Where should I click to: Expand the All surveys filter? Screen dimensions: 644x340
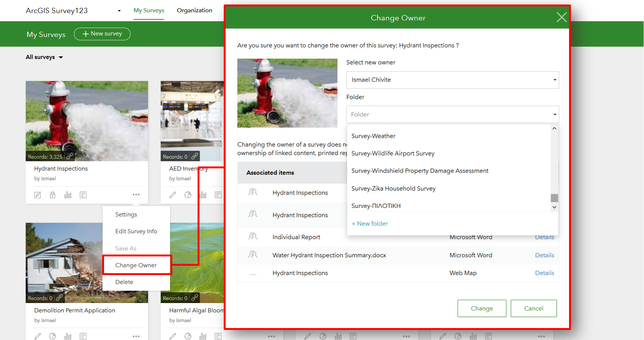[44, 57]
